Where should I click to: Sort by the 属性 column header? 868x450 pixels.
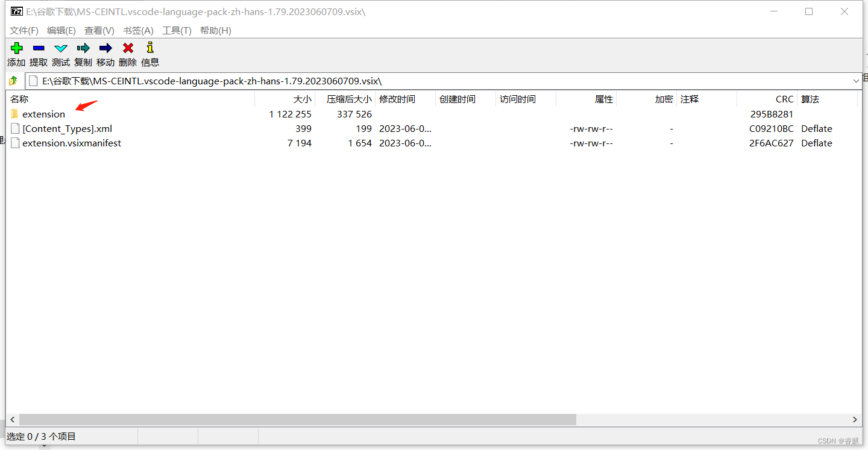[x=586, y=99]
